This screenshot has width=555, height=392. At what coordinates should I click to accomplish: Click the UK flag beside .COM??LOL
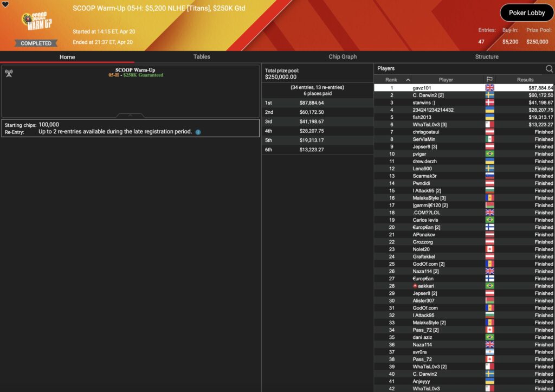(x=489, y=213)
